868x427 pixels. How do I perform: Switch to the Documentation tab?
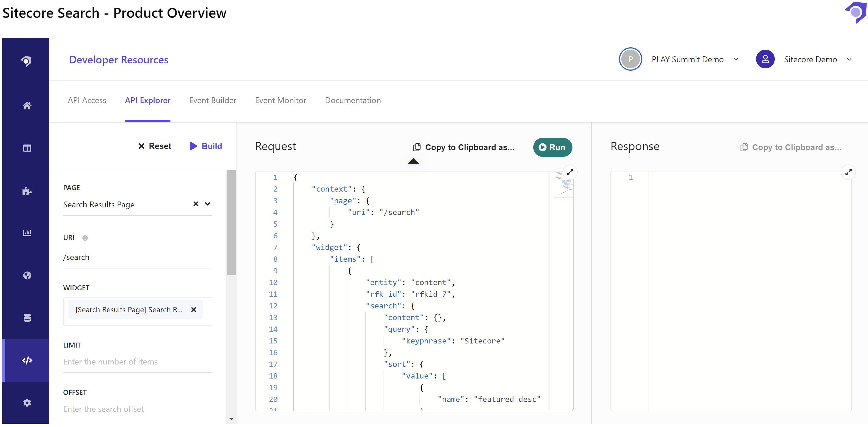353,100
